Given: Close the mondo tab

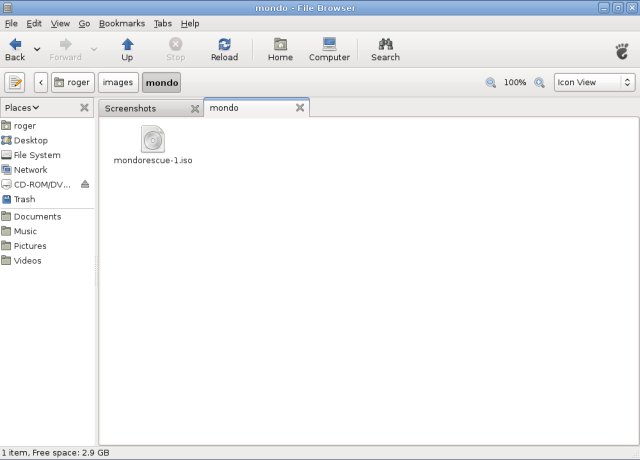Looking at the screenshot, I should [x=300, y=108].
